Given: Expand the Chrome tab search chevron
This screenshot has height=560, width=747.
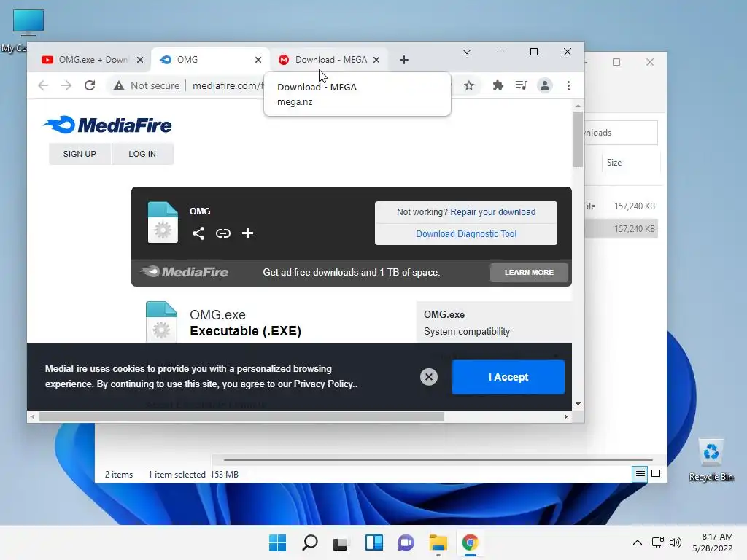Looking at the screenshot, I should [x=467, y=52].
